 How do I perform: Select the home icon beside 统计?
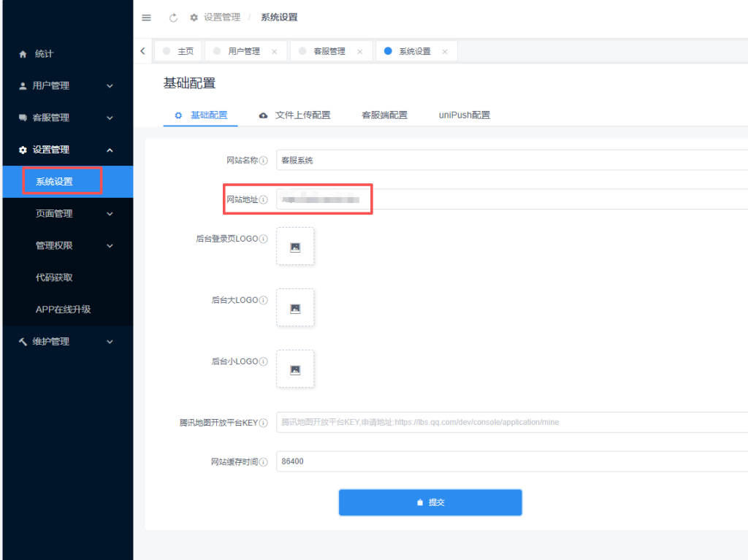click(x=23, y=53)
